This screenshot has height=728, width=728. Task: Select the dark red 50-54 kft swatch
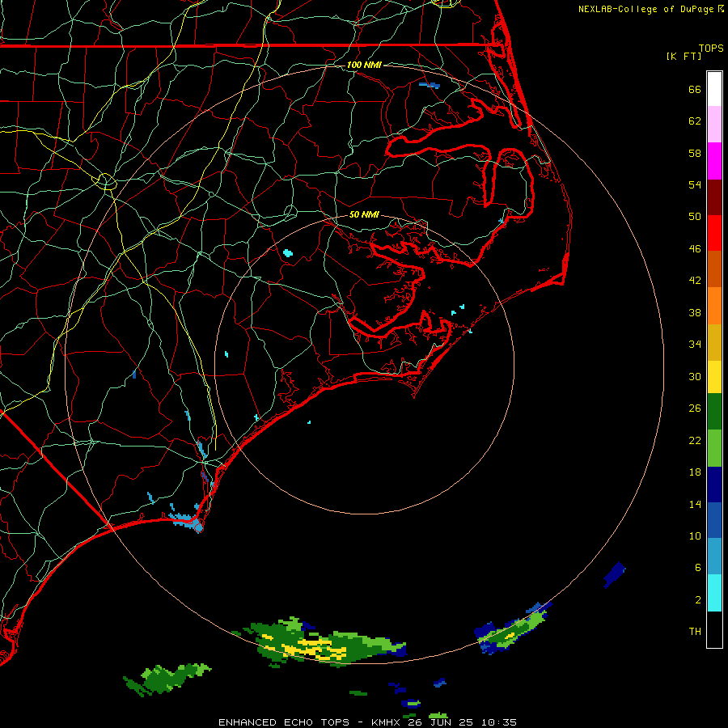point(714,197)
